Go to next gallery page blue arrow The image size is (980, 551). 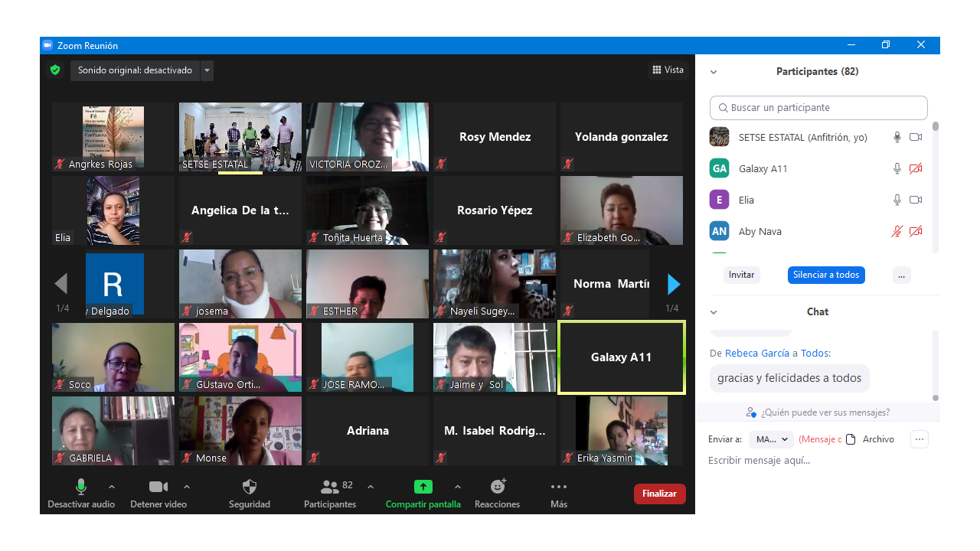tap(674, 284)
